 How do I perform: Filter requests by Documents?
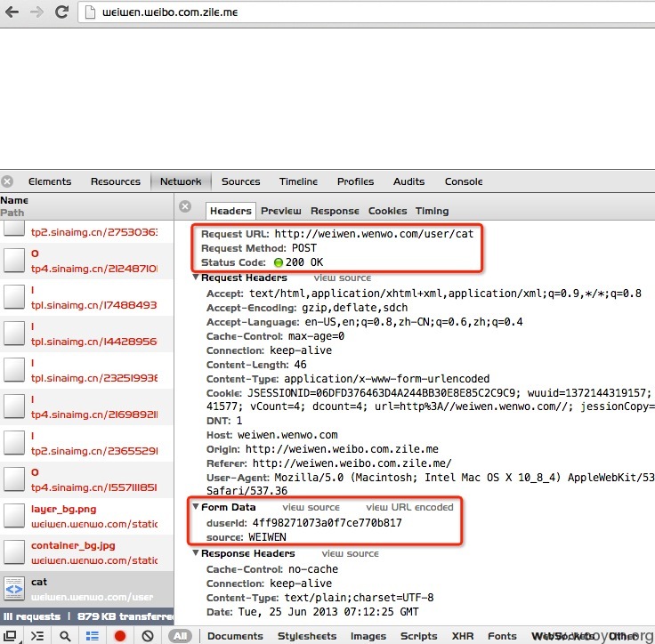[235, 636]
